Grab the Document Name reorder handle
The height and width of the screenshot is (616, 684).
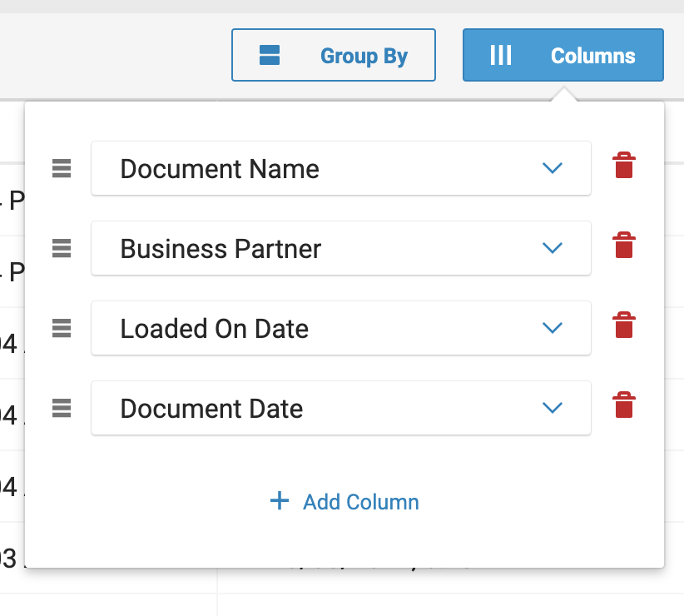[x=62, y=168]
